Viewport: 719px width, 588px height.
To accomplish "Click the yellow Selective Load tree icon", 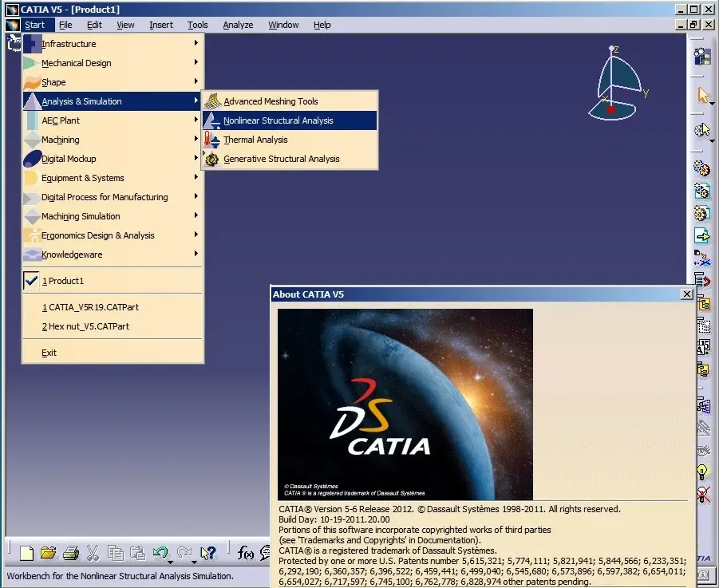I will coord(703,369).
